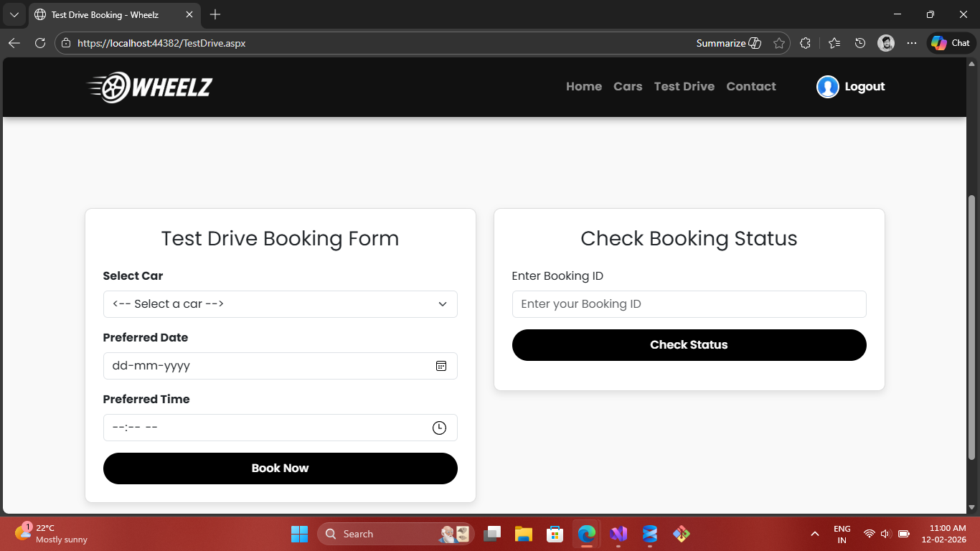Open File Explorer from the taskbar
This screenshot has width=980, height=551.
point(523,534)
